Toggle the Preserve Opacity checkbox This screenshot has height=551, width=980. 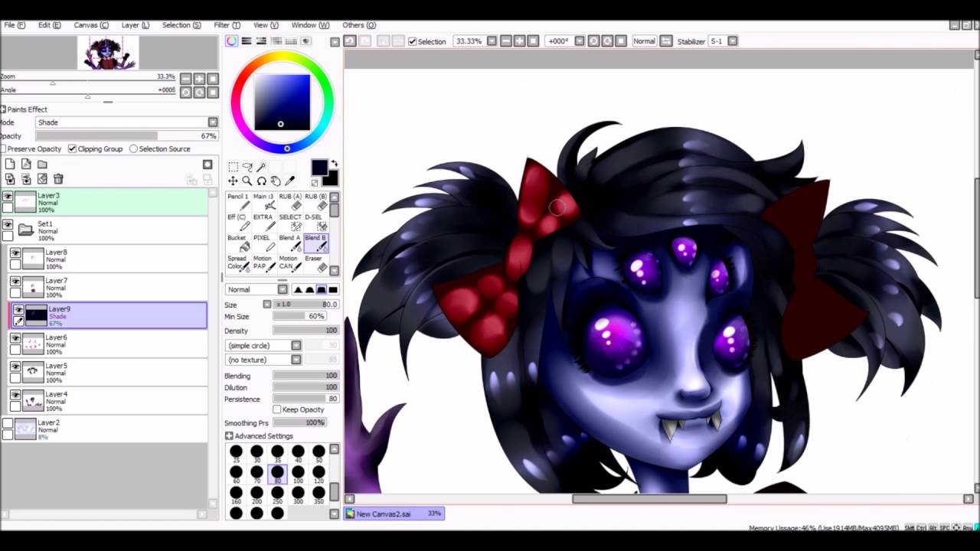tap(3, 148)
